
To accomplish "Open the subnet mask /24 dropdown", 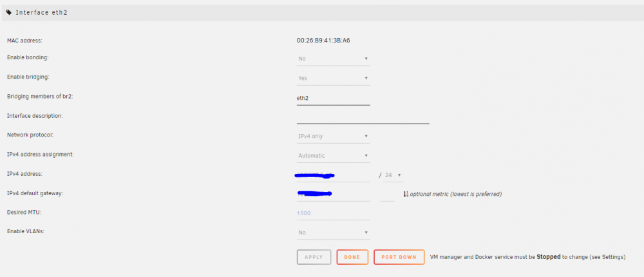I will point(393,175).
